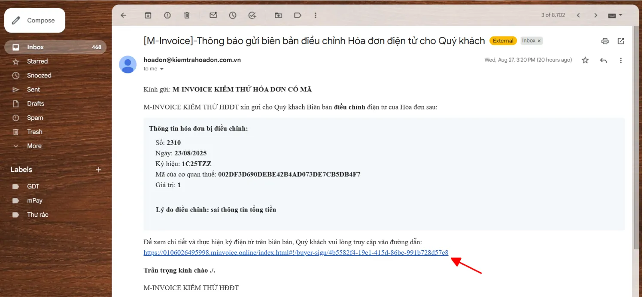Click the 'Lý do điều chỉnh' reason line
The image size is (644, 297).
pyautogui.click(x=216, y=210)
